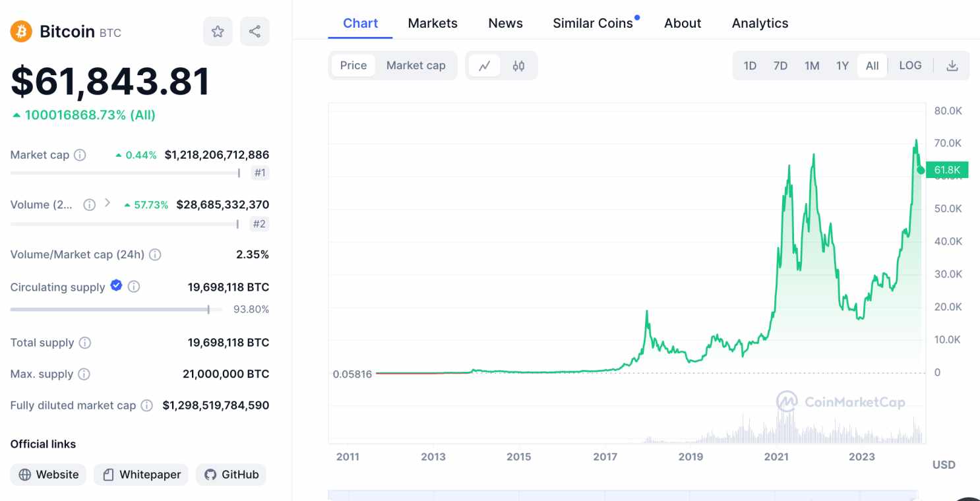The width and height of the screenshot is (980, 501).
Task: Set chart range to All
Action: pos(872,65)
